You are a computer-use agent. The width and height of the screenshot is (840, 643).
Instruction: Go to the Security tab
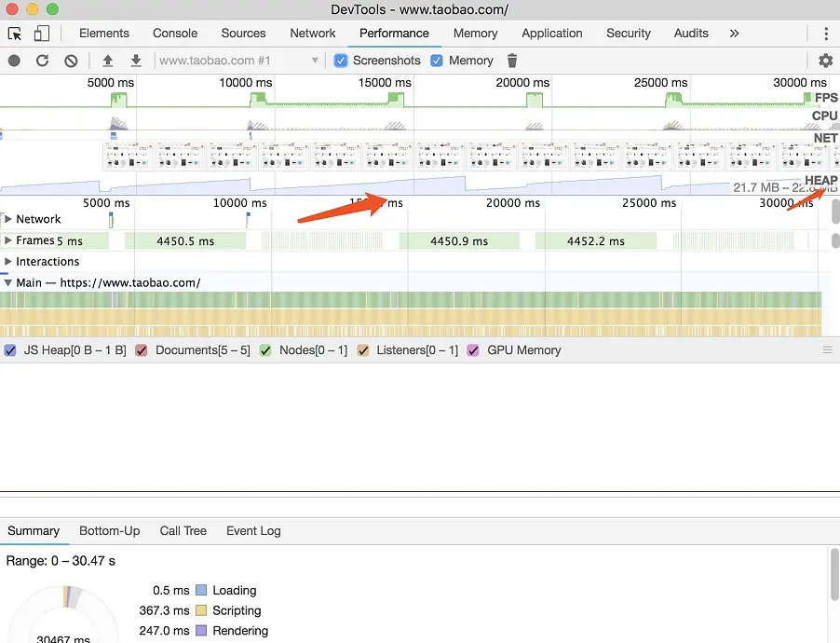629,34
